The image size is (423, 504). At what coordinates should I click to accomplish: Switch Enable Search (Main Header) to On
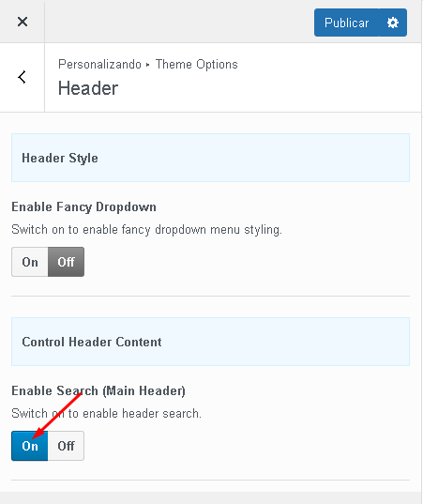tap(30, 446)
